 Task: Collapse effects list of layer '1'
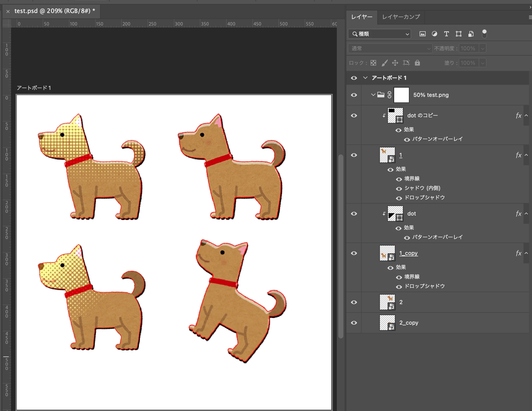click(526, 155)
